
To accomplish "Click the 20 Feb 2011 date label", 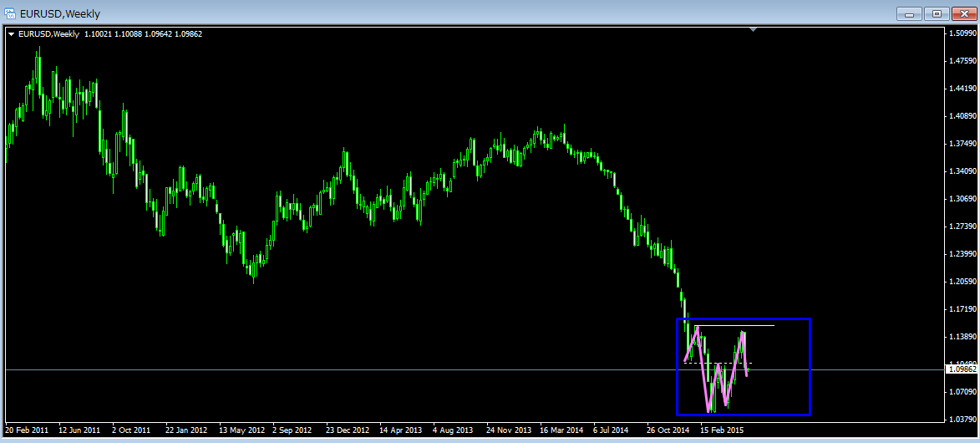I will click(x=28, y=430).
